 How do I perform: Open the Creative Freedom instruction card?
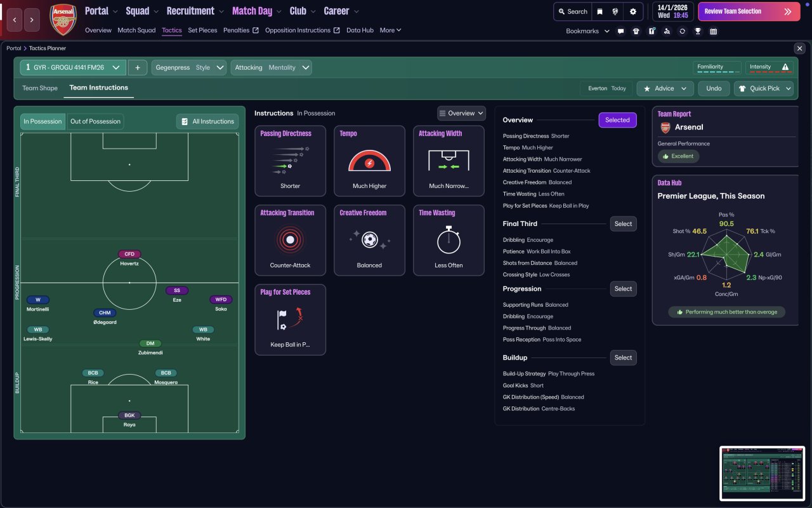pos(369,240)
